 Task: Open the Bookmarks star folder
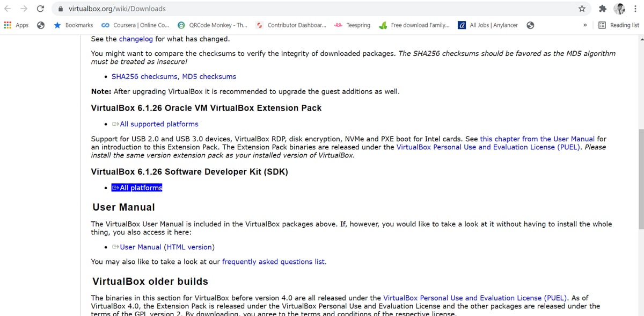pyautogui.click(x=74, y=25)
